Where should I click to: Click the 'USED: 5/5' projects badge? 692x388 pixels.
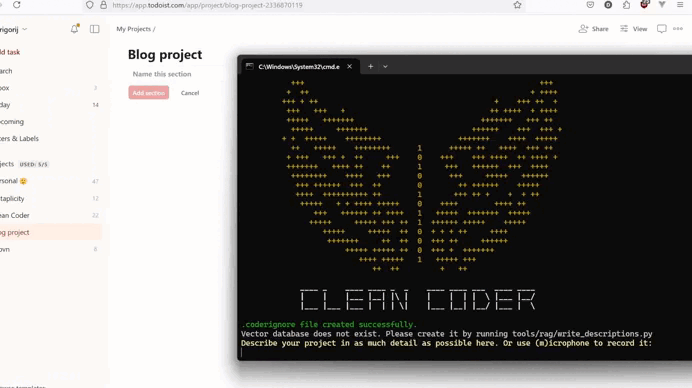[x=34, y=164]
